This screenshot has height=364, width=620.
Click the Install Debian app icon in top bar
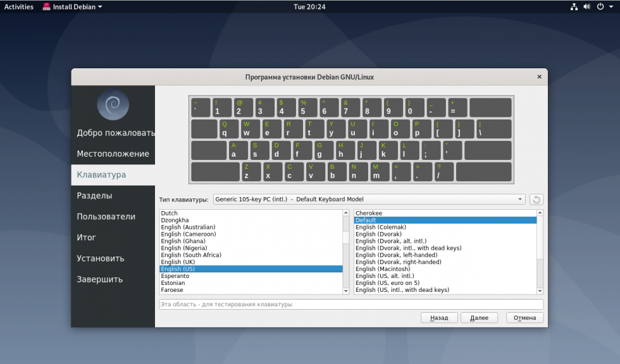pos(47,7)
